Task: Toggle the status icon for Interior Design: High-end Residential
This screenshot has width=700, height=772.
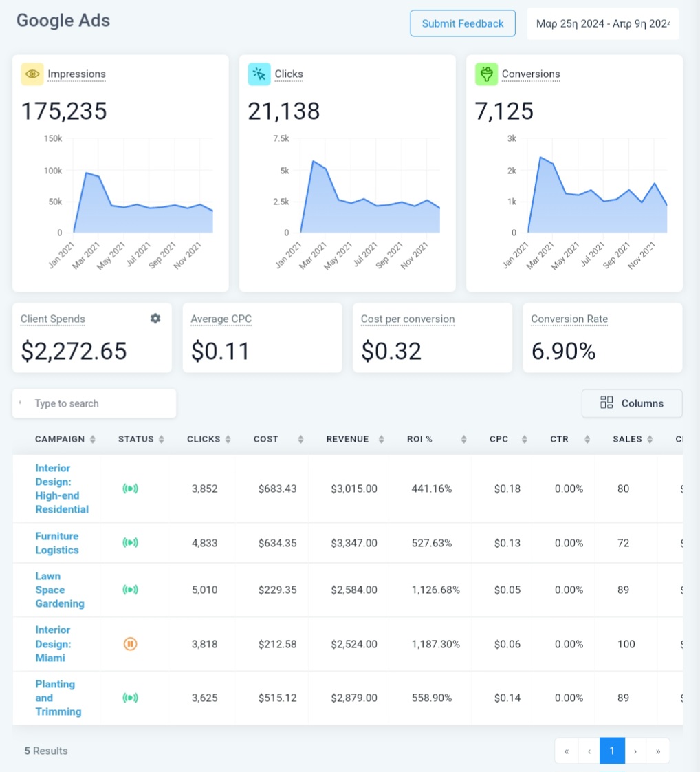Action: 130,489
